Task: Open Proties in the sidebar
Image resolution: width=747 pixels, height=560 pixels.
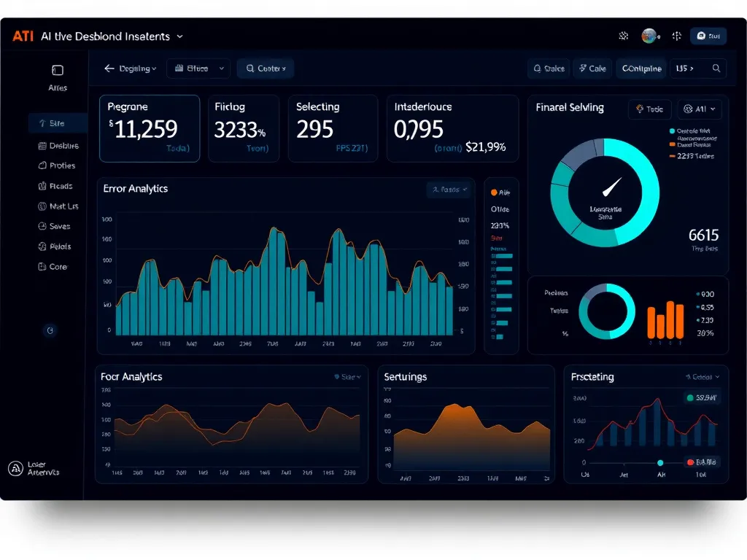Action: [x=57, y=166]
